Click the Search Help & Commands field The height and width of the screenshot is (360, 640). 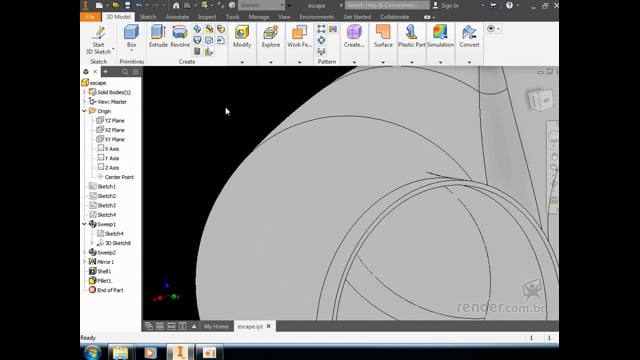coord(387,5)
